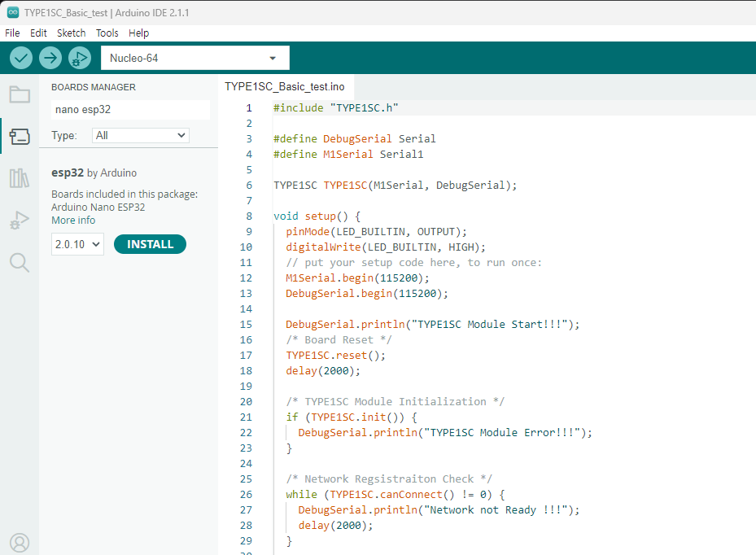Screen dimensions: 756x555
Task: Click the Board Reset comment line
Action: pyautogui.click(x=339, y=340)
